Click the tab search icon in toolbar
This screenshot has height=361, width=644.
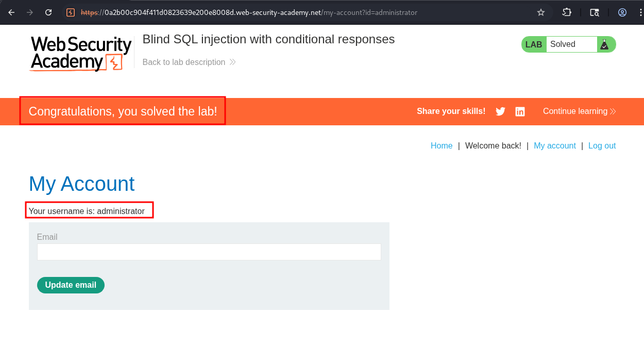(x=595, y=12)
